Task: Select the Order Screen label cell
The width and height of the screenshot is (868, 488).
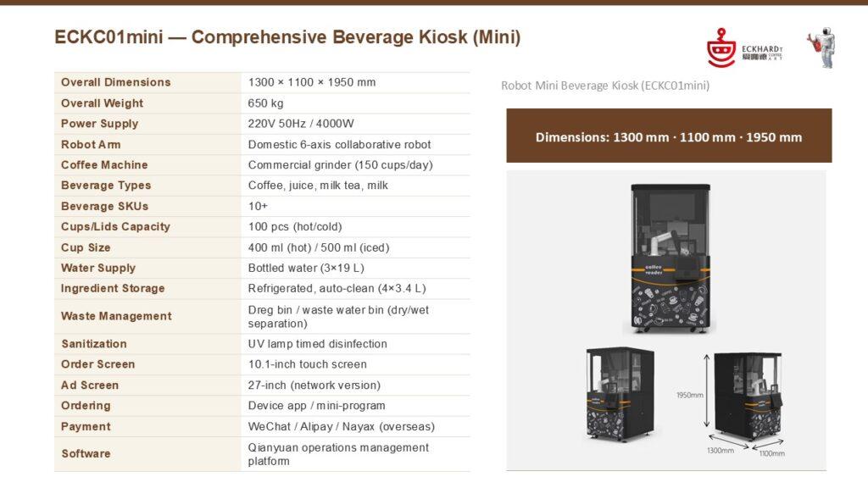Action: 147,364
